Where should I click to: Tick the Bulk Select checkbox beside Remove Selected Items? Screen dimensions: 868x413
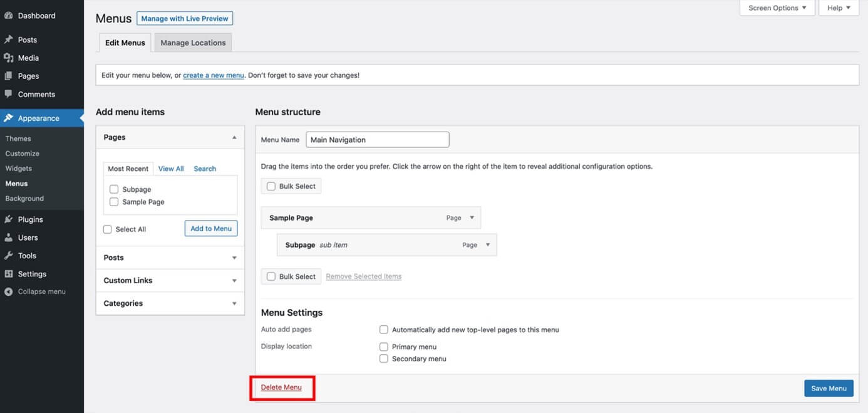click(x=271, y=276)
